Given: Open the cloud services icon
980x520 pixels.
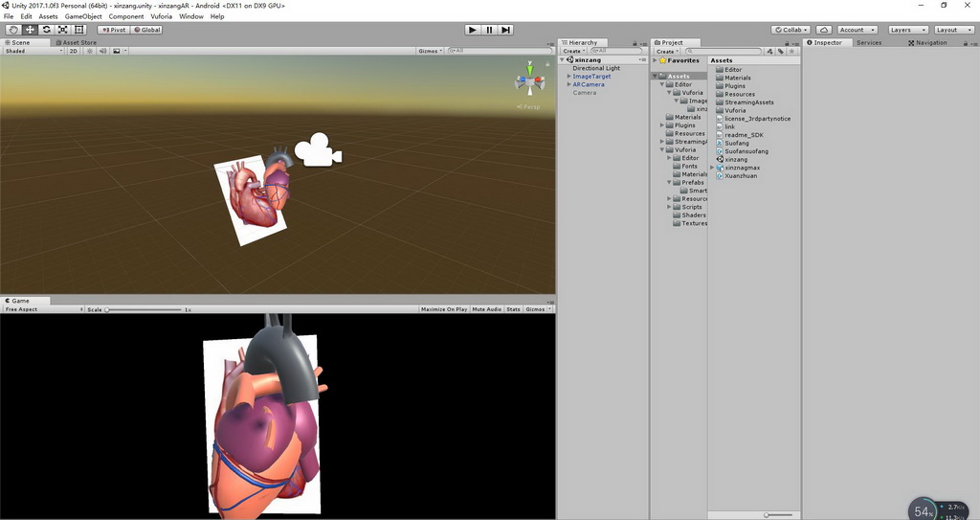Looking at the screenshot, I should pos(824,30).
